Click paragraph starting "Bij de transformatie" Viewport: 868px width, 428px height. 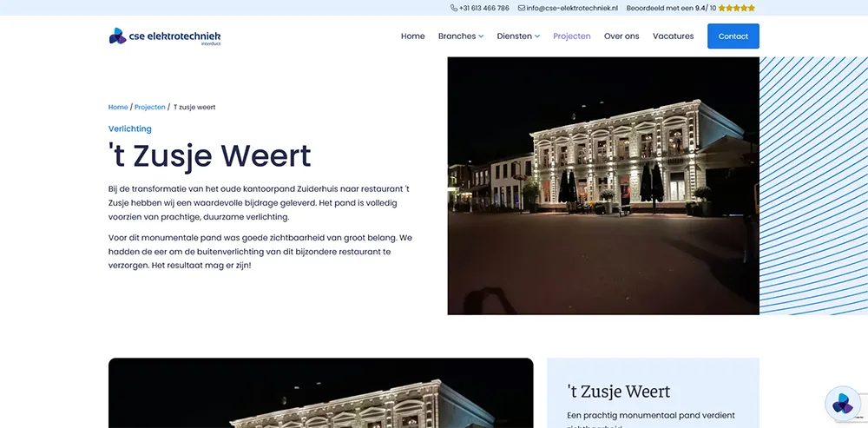pyautogui.click(x=259, y=202)
